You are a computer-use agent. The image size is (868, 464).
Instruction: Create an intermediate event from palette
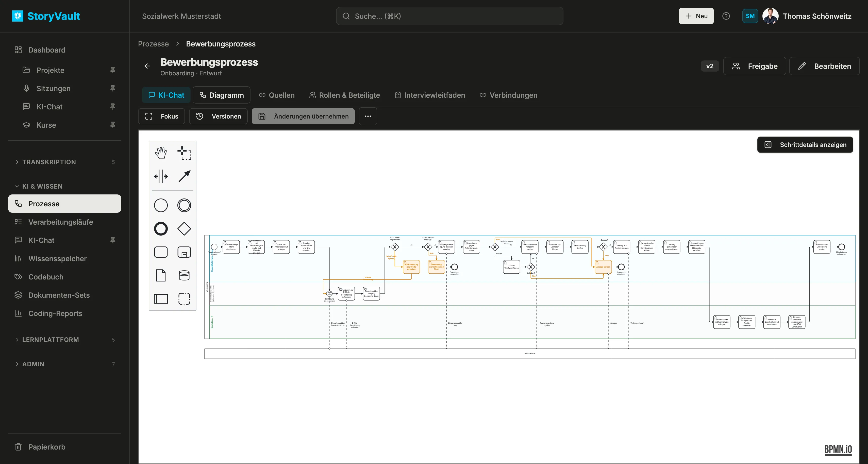[184, 206]
